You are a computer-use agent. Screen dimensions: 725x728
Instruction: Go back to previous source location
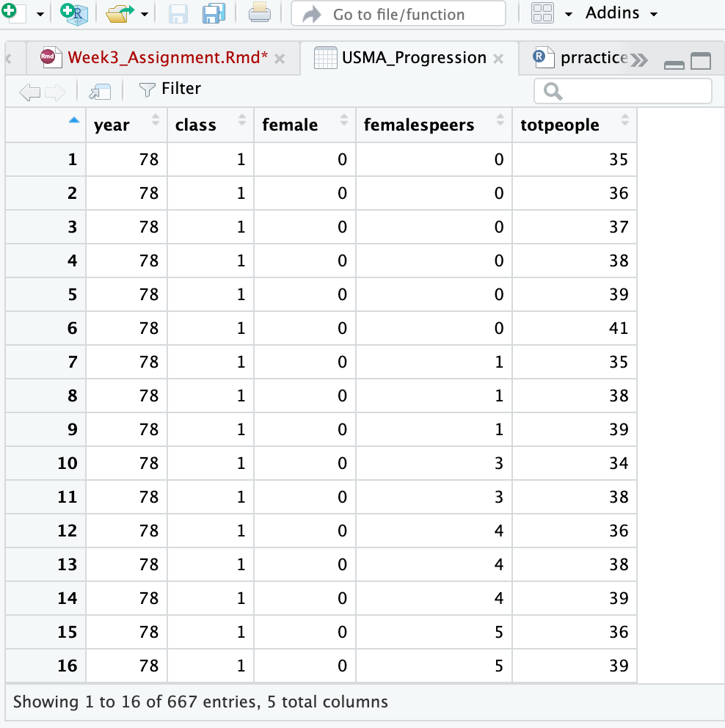[30, 92]
